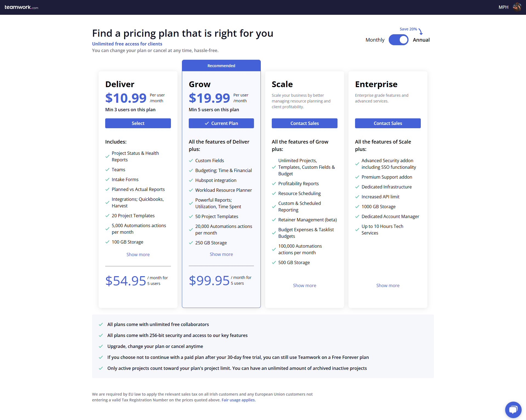This screenshot has height=420, width=526.
Task: Open the user profile avatar
Action: (517, 7)
